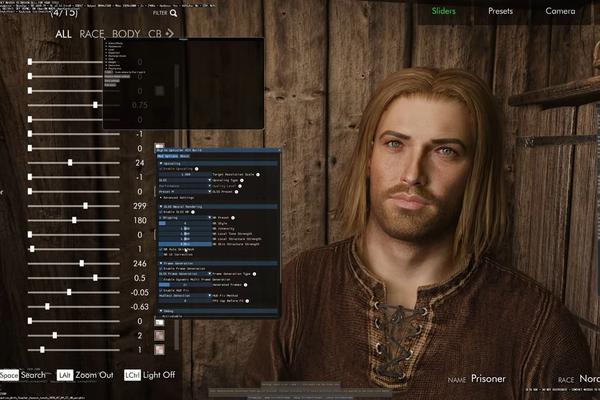Click the LCtrl key hint for Light Off
Screen dimensions: 600x400
132,375
